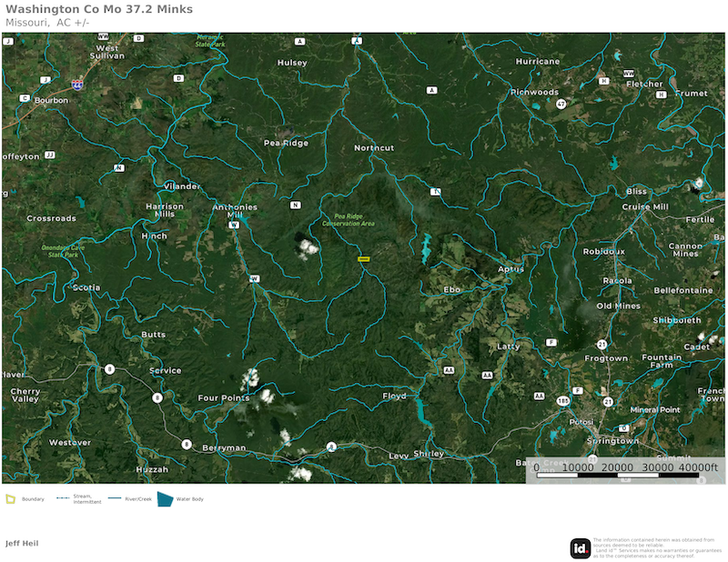Click the Interstate 44 highway shield
Image resolution: width=728 pixels, height=562 pixels.
tap(78, 82)
